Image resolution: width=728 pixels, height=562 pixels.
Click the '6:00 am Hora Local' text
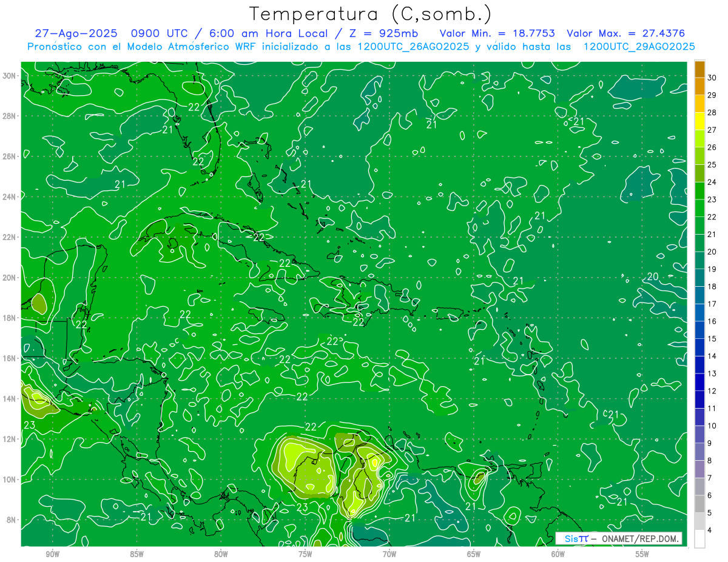click(268, 33)
